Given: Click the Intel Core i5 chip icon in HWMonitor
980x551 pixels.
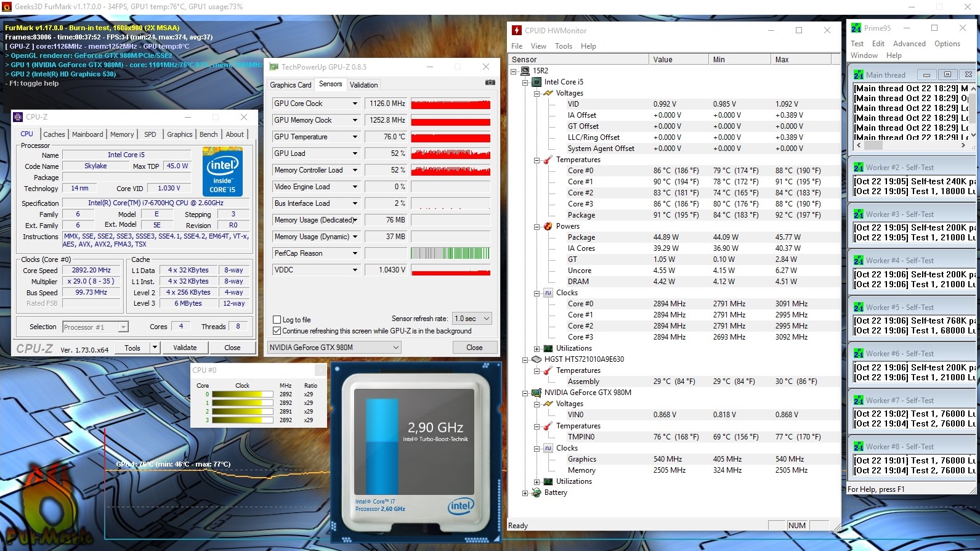Looking at the screenshot, I should click(537, 82).
